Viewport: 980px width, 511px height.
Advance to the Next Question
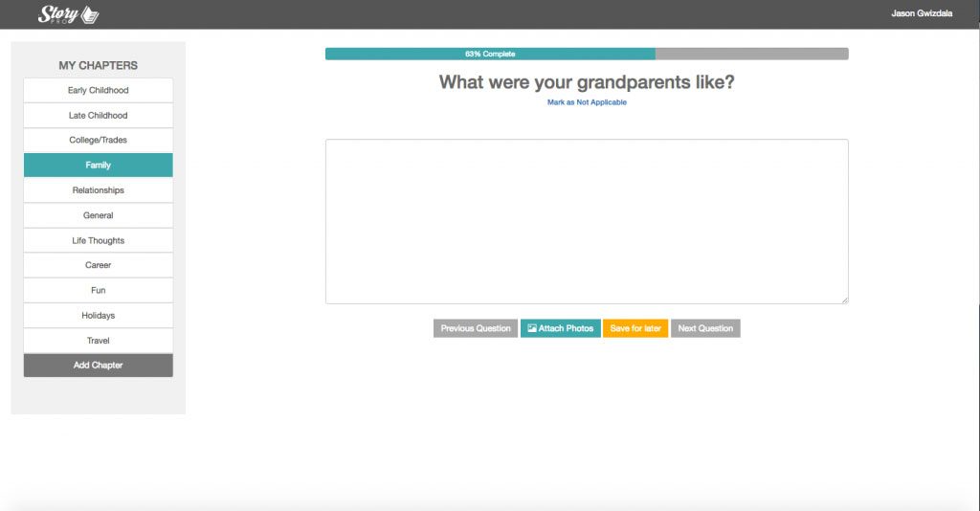(705, 328)
